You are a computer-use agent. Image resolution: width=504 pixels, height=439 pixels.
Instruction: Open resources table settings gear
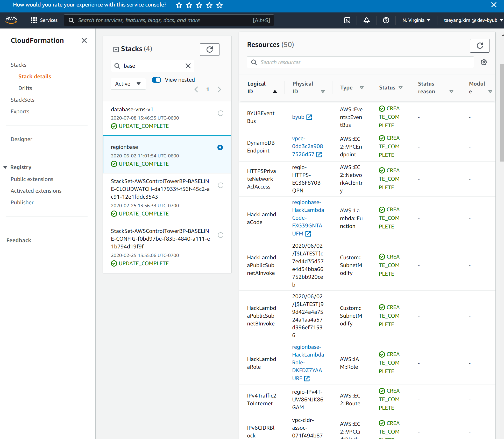click(484, 62)
